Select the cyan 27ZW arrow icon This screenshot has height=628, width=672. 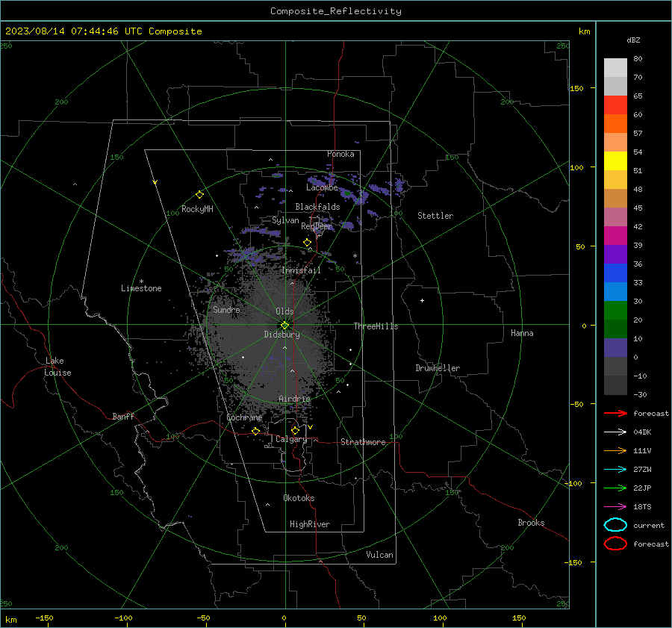coord(615,470)
